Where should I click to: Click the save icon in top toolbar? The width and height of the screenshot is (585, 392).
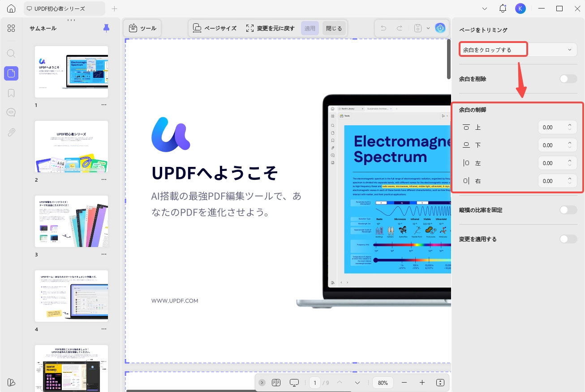pyautogui.click(x=418, y=28)
